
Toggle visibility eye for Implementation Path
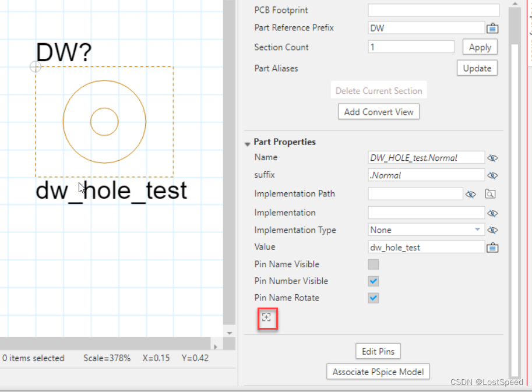coord(471,194)
